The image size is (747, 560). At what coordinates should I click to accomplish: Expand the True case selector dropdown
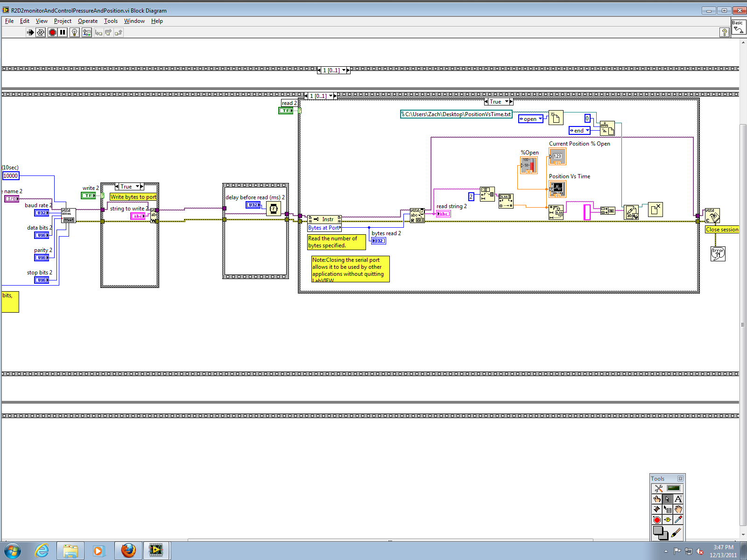(x=507, y=102)
